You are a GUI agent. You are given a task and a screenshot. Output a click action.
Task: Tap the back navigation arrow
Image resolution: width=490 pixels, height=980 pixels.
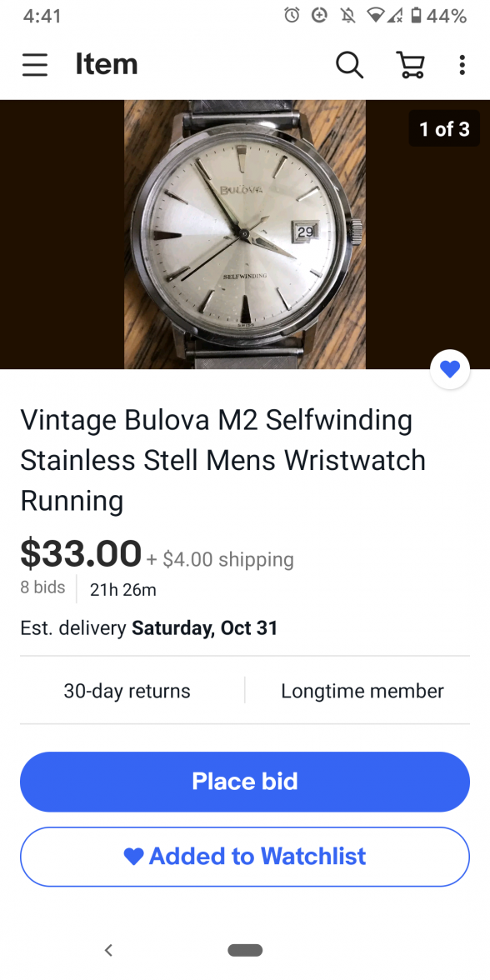(x=108, y=949)
